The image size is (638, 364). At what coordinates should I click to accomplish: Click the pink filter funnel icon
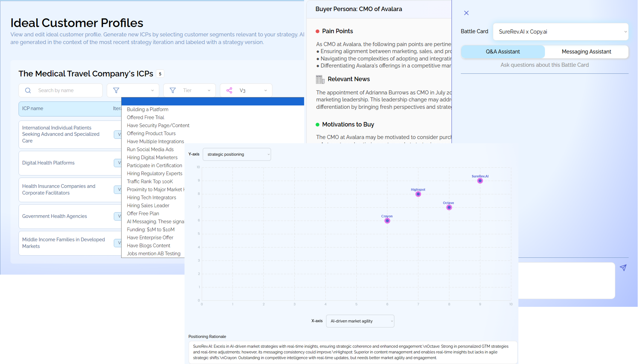116,90
